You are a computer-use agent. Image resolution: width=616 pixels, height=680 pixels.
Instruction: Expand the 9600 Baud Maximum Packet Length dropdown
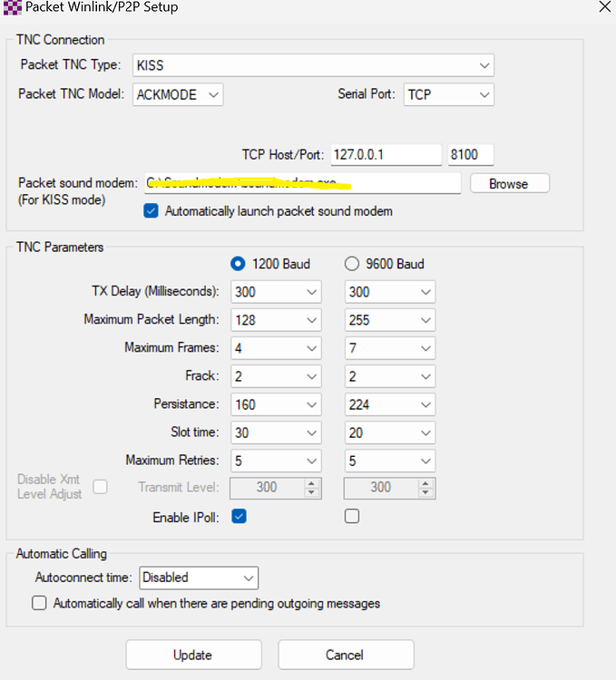click(x=389, y=320)
